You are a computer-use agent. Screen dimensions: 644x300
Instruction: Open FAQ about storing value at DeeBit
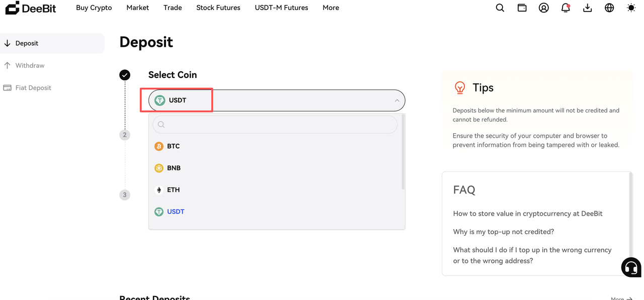pos(528,214)
